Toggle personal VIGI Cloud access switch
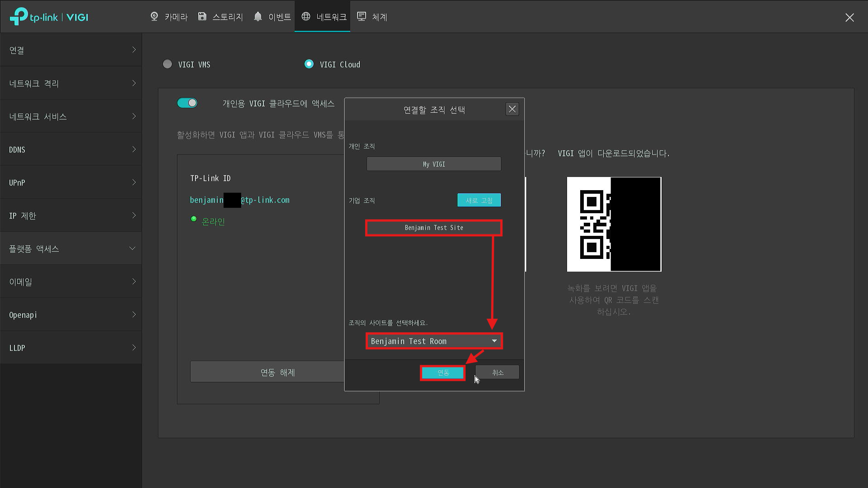Viewport: 868px width, 488px height. (x=187, y=103)
